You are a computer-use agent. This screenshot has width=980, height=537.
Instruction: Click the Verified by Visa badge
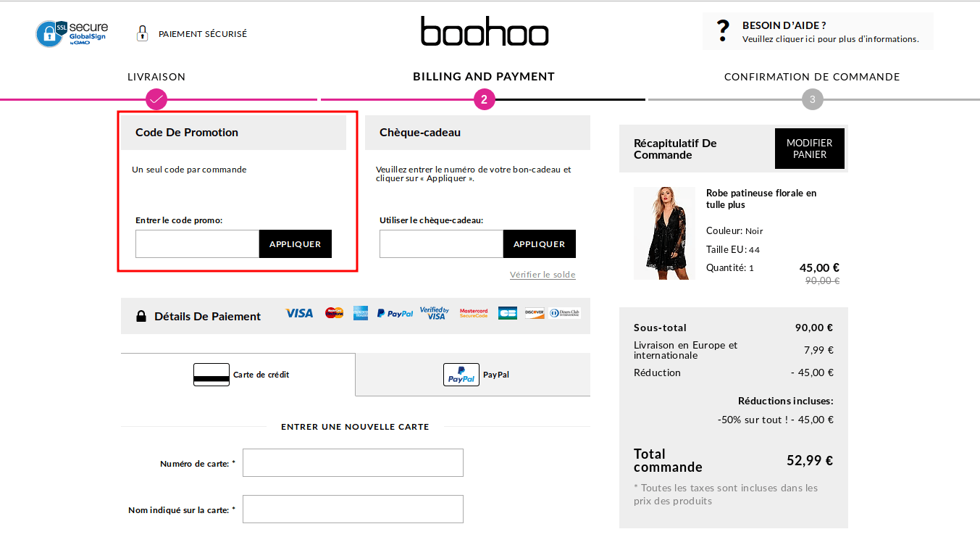pos(435,312)
